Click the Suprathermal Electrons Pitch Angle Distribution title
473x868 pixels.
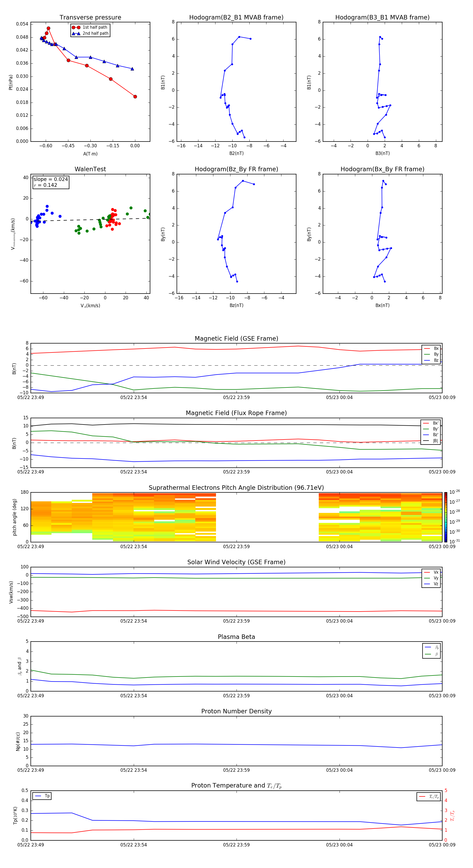coord(236,488)
